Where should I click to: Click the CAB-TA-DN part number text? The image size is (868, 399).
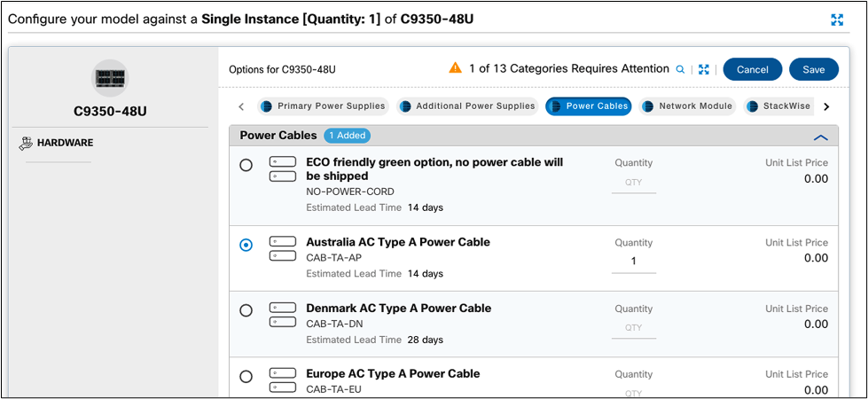(334, 324)
